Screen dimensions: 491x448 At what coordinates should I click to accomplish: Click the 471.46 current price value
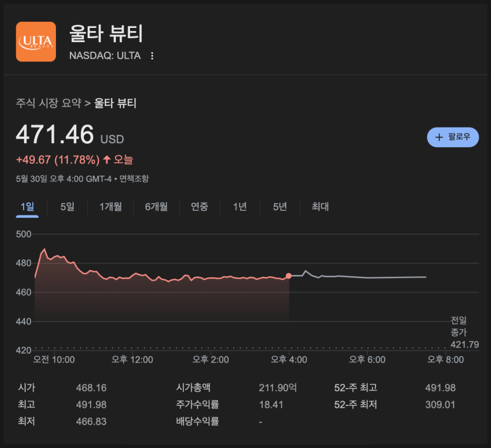tap(55, 135)
